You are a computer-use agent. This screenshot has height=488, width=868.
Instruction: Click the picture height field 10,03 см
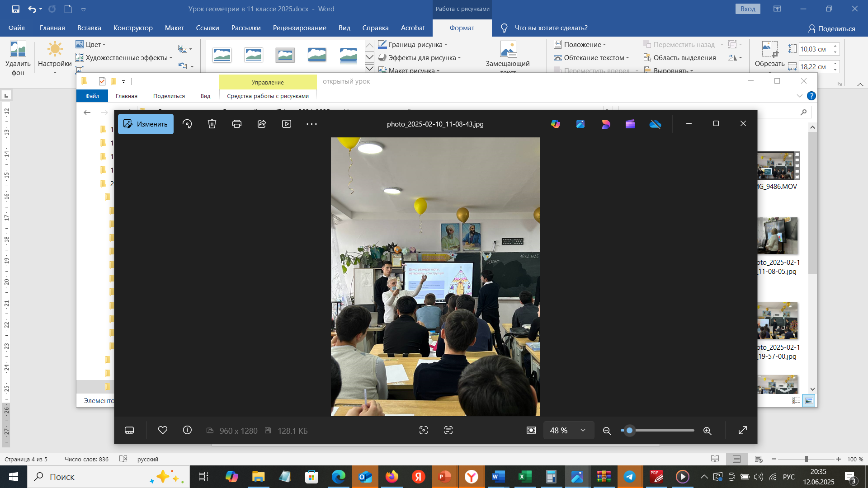pos(815,49)
